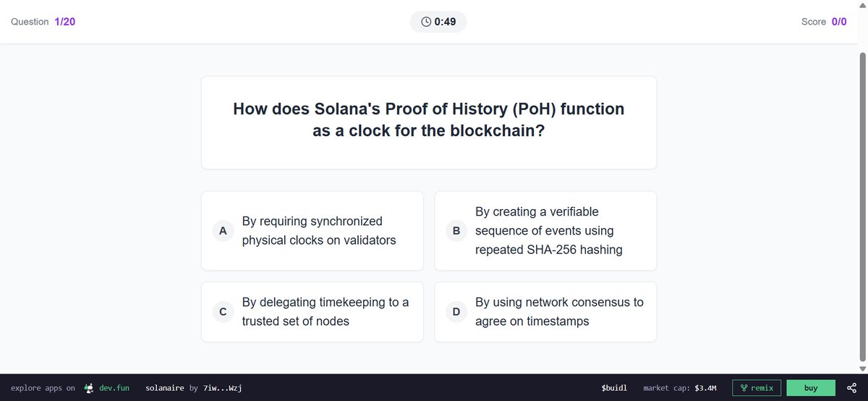Choose answer about network consensus timestamps
Image resolution: width=868 pixels, height=401 pixels.
click(x=545, y=312)
